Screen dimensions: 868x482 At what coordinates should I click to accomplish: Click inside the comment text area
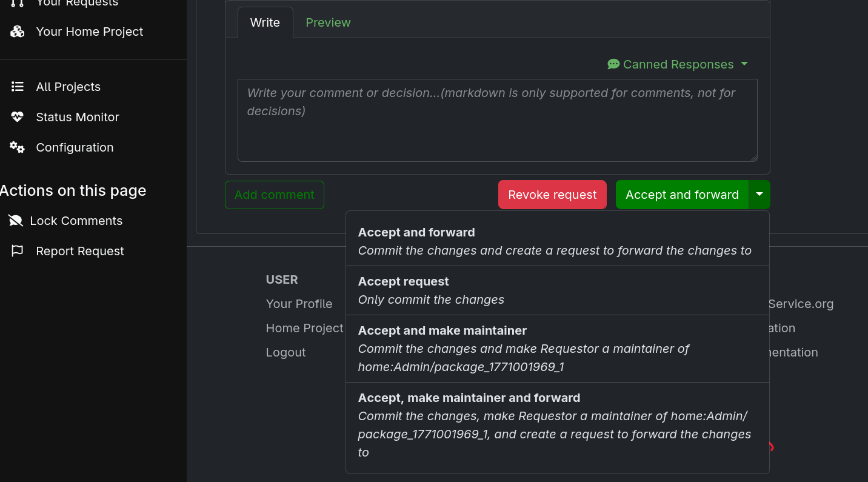(x=497, y=120)
